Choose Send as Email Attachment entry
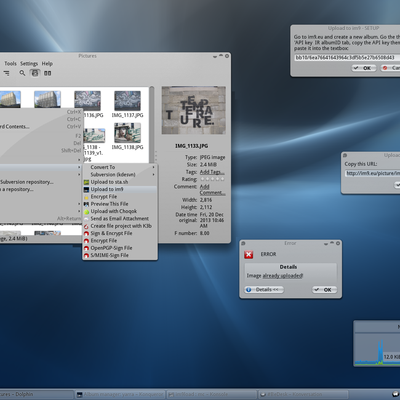 pyautogui.click(x=120, y=219)
